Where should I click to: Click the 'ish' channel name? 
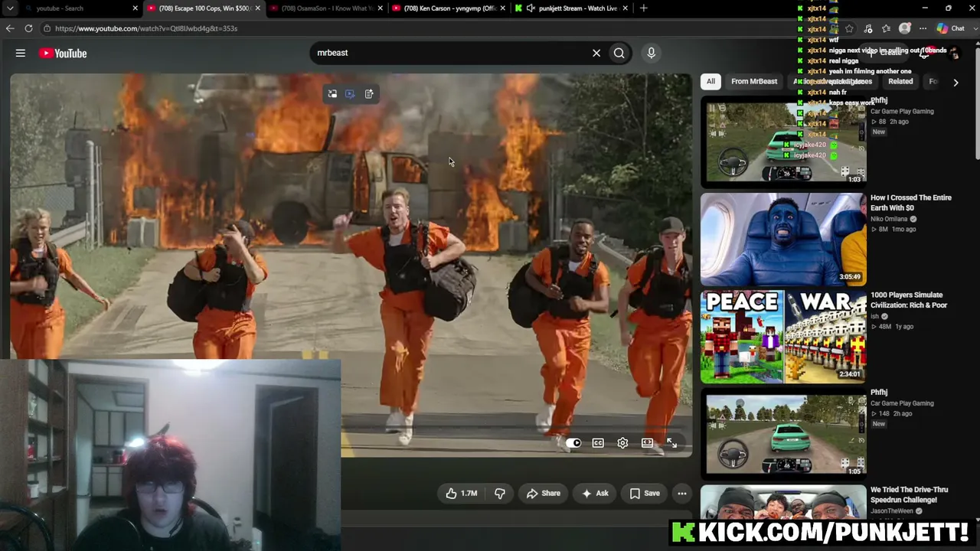click(874, 316)
